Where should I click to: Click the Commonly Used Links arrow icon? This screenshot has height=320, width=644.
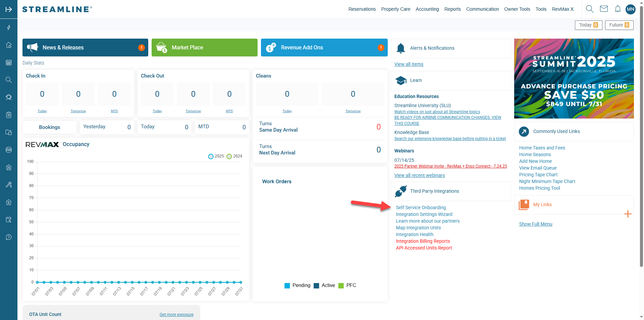tap(524, 132)
